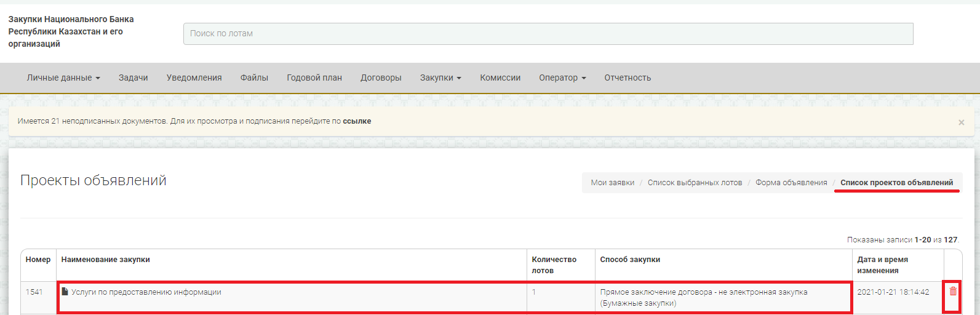
Task: Navigate to Договоры in the navbar
Action: pyautogui.click(x=381, y=78)
